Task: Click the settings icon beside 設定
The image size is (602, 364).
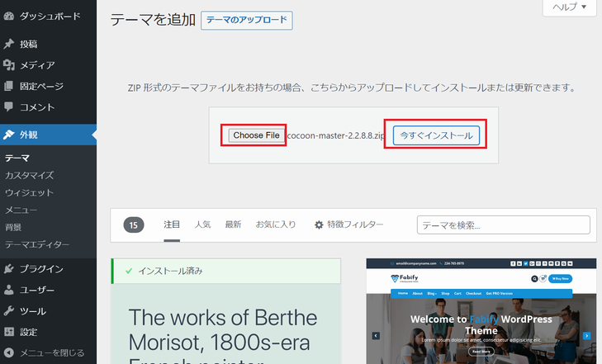Action: (x=9, y=332)
